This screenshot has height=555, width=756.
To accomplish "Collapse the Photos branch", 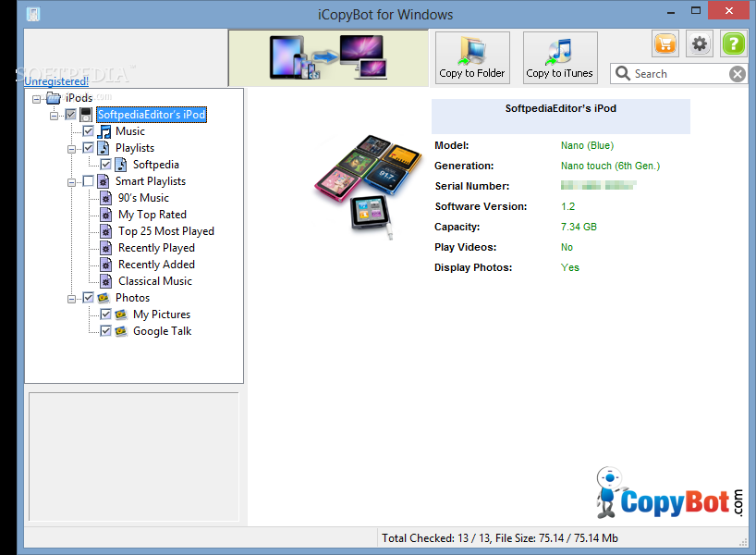I will pyautogui.click(x=72, y=297).
